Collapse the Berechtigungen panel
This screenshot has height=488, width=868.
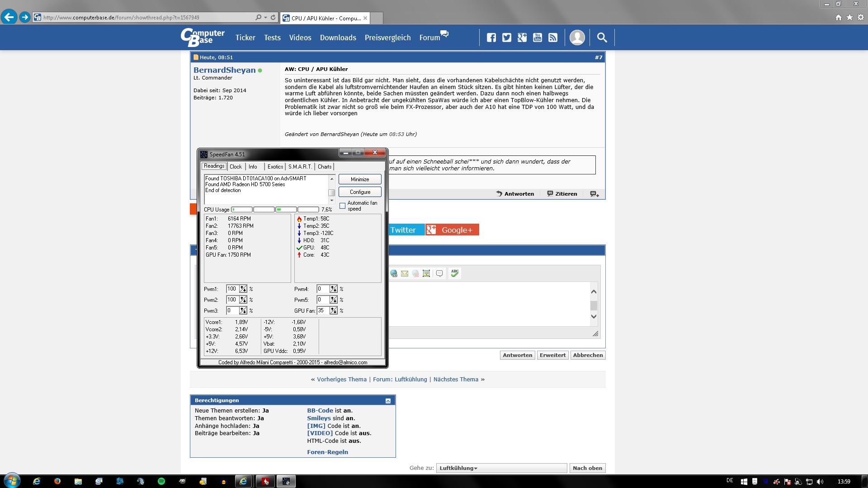click(388, 401)
